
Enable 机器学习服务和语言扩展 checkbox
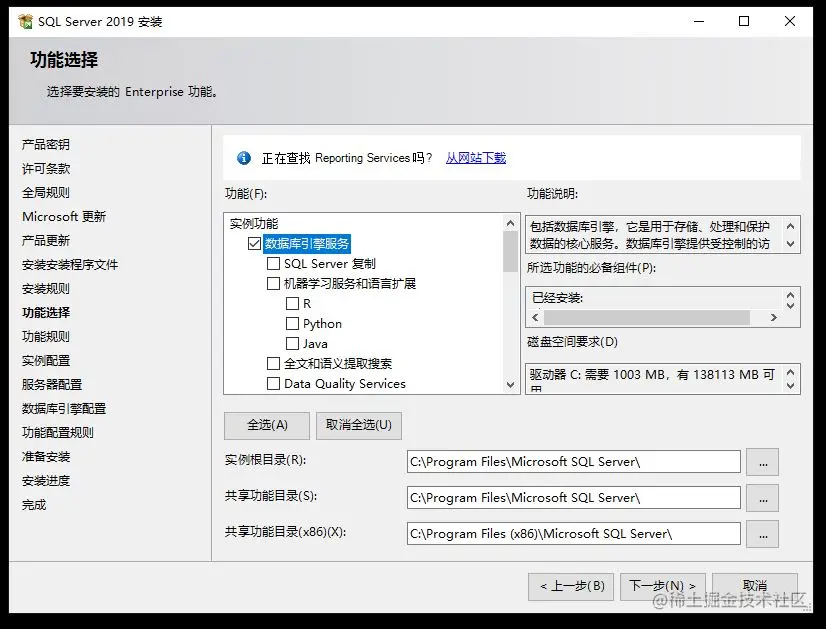[273, 283]
